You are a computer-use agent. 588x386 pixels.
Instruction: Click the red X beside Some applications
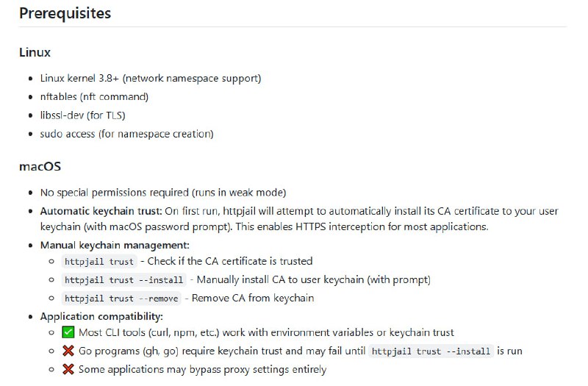point(68,369)
